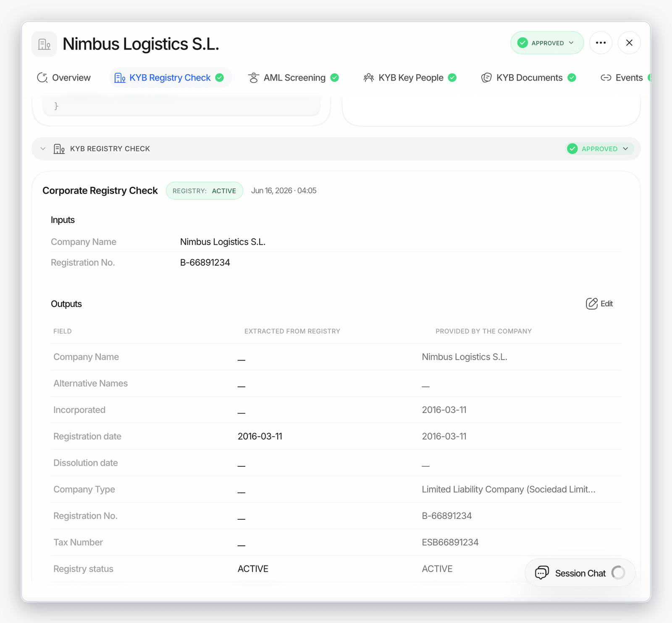Click the REGISTRY: ACTIVE badge

click(x=205, y=191)
